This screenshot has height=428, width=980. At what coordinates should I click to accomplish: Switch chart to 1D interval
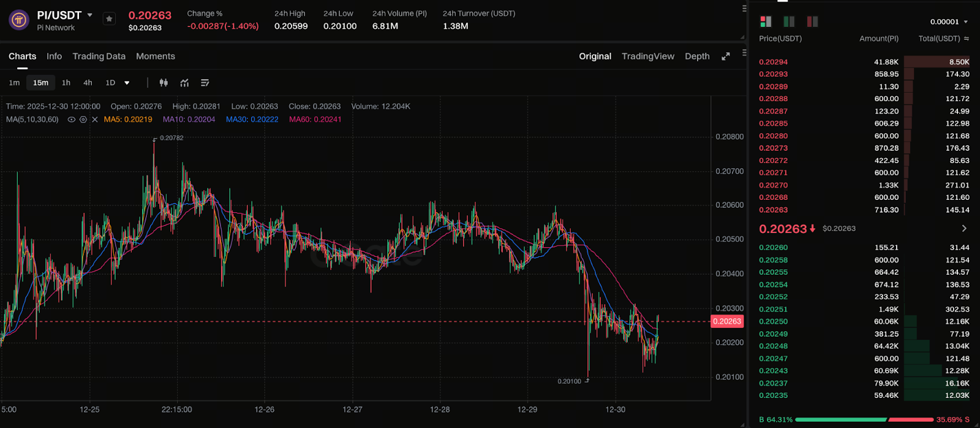tap(110, 83)
